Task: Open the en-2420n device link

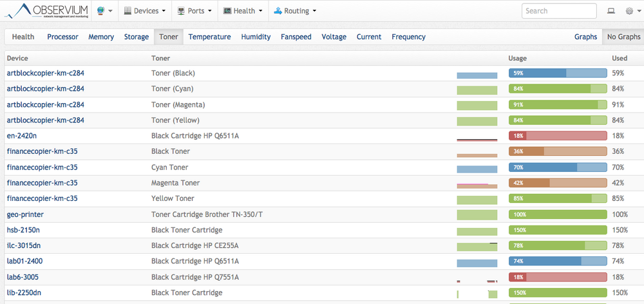Action: click(22, 135)
